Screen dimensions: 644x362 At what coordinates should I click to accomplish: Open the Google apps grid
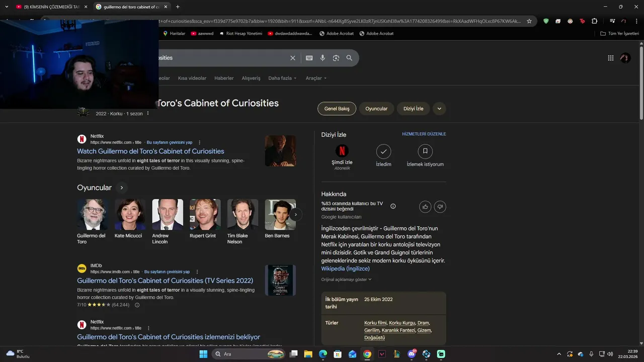611,58
